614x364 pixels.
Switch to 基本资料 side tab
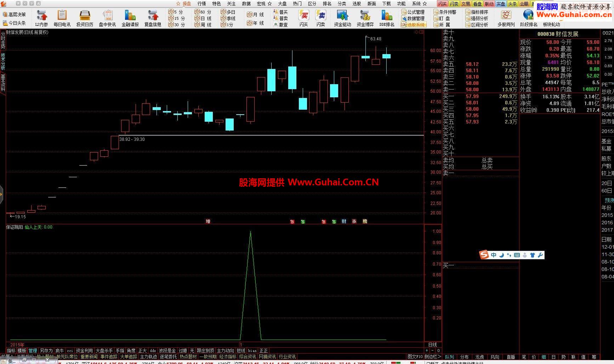pyautogui.click(x=3, y=83)
